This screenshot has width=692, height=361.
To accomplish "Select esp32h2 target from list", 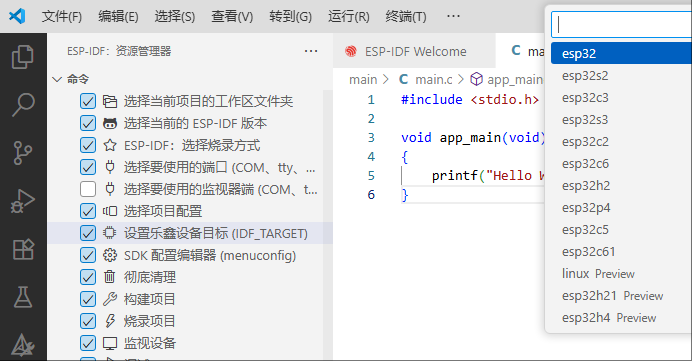I will tap(621, 186).
